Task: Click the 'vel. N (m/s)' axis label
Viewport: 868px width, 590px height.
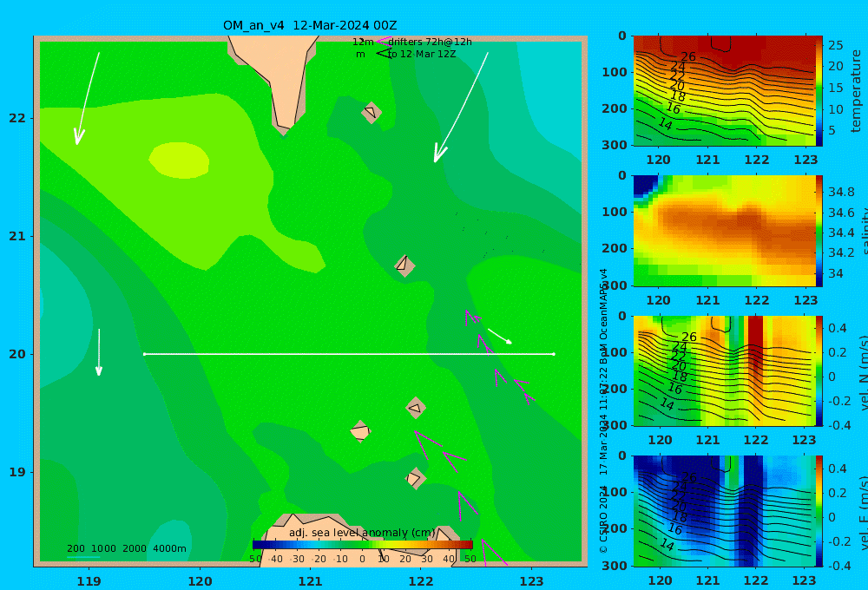Action: point(864,372)
